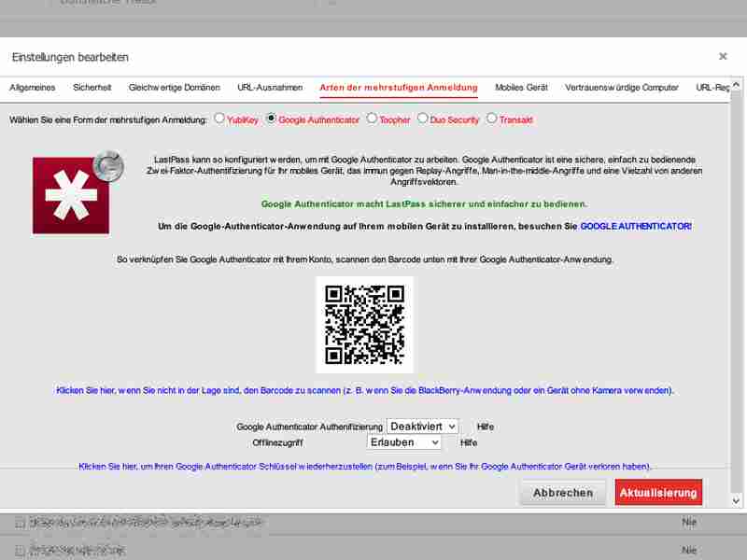This screenshot has height=560, width=747.
Task: Click the link to restore Google Authenticator key
Action: point(364,466)
